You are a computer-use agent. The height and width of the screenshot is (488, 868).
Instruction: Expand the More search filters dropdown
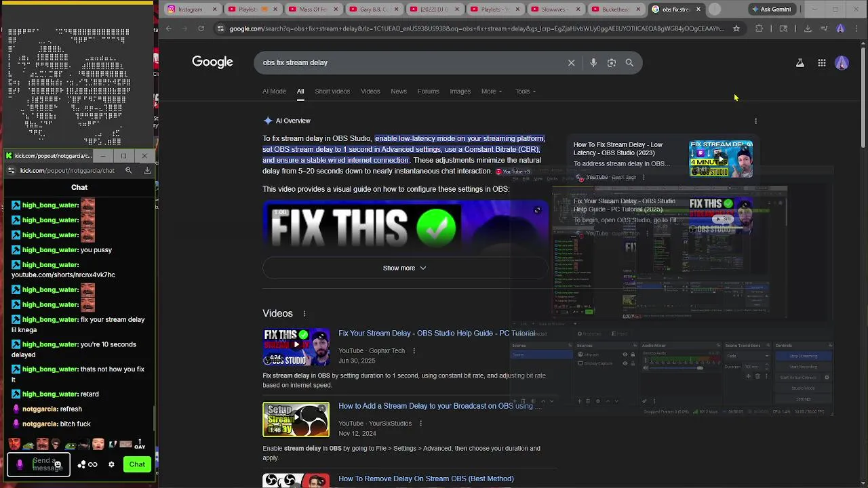[492, 91]
